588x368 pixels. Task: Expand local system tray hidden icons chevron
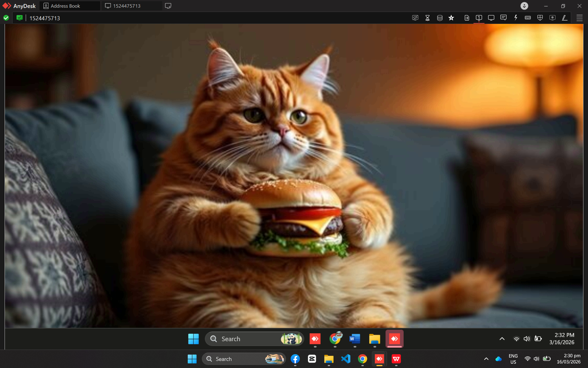pyautogui.click(x=486, y=359)
